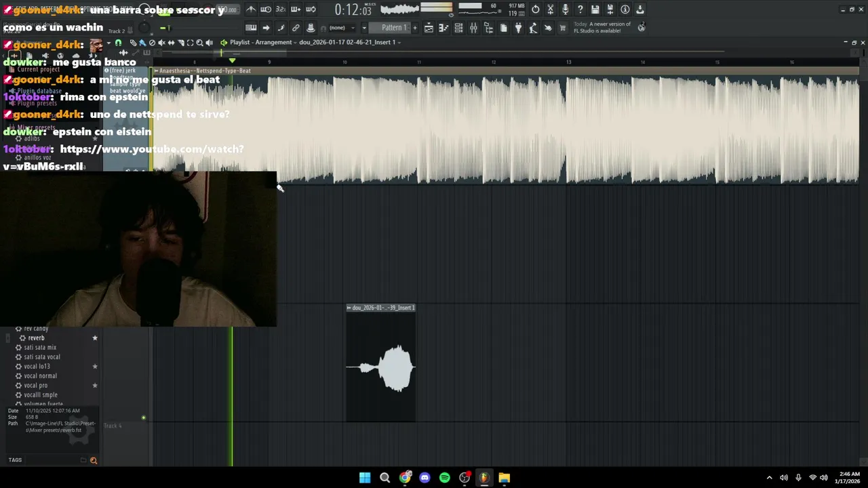Image resolution: width=868 pixels, height=488 pixels.
Task: Open the piano roll icon
Action: pos(443,28)
